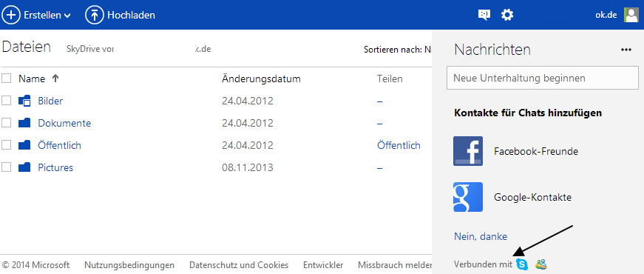Click the Skype icon next to Verbunden mit

(523, 264)
